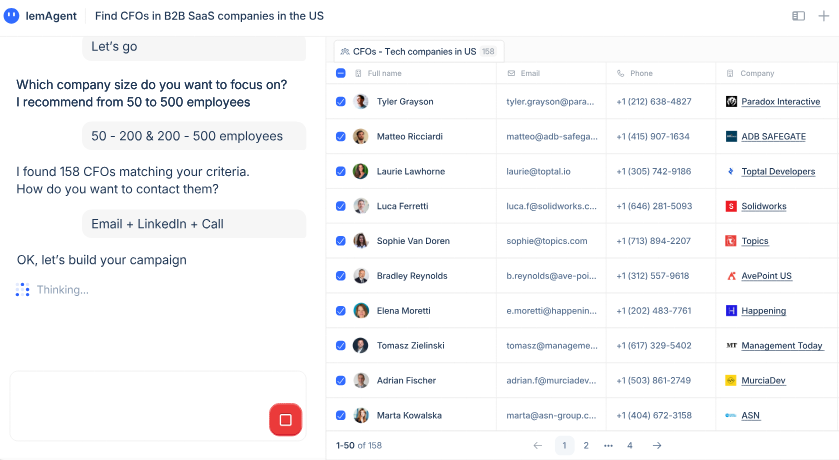
Task: Click the AvePoint US company logo
Action: [731, 276]
